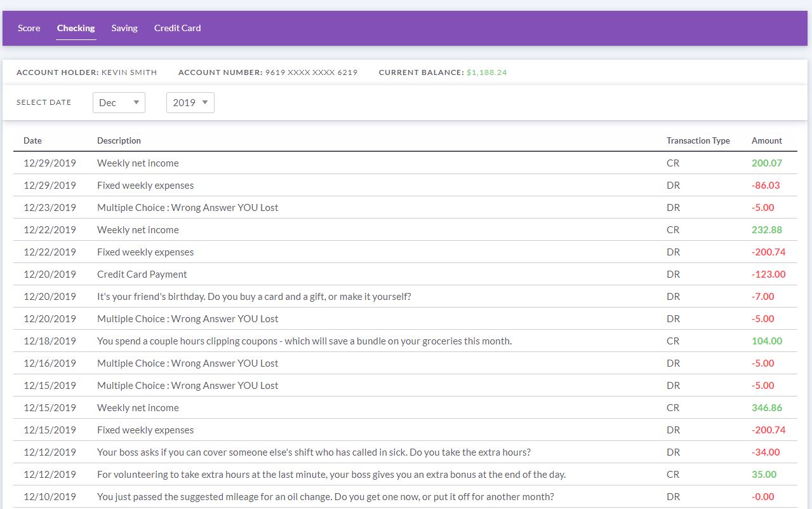812x509 pixels.
Task: Select DR type in the oil change row
Action: (673, 496)
